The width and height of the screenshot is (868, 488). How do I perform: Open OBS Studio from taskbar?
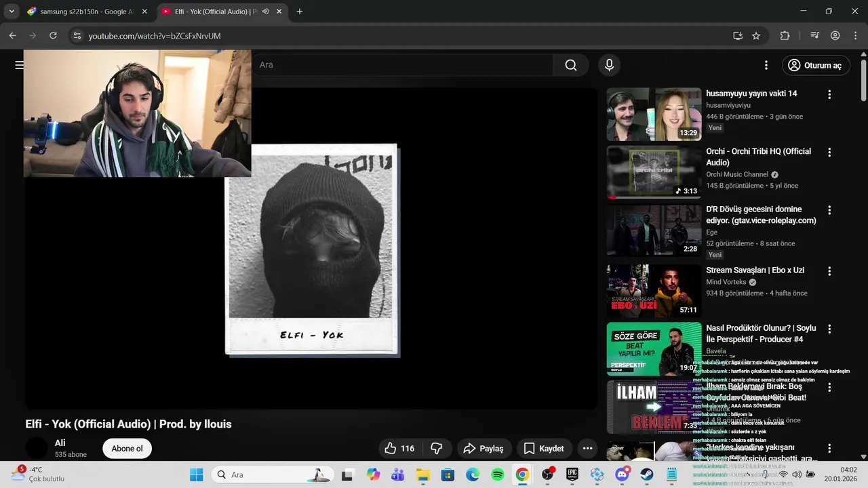coord(547,474)
